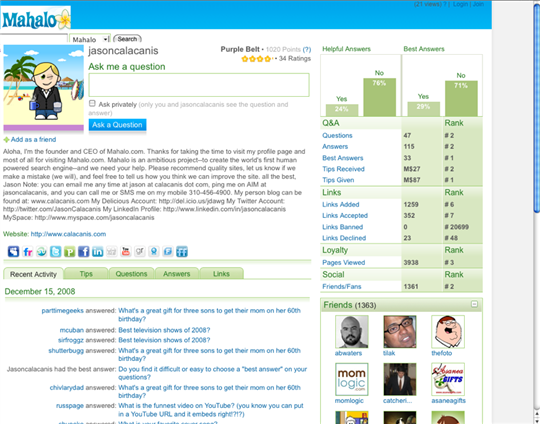
Task: Open the StumbleUpon profile icon
Action: pyautogui.click(x=42, y=252)
